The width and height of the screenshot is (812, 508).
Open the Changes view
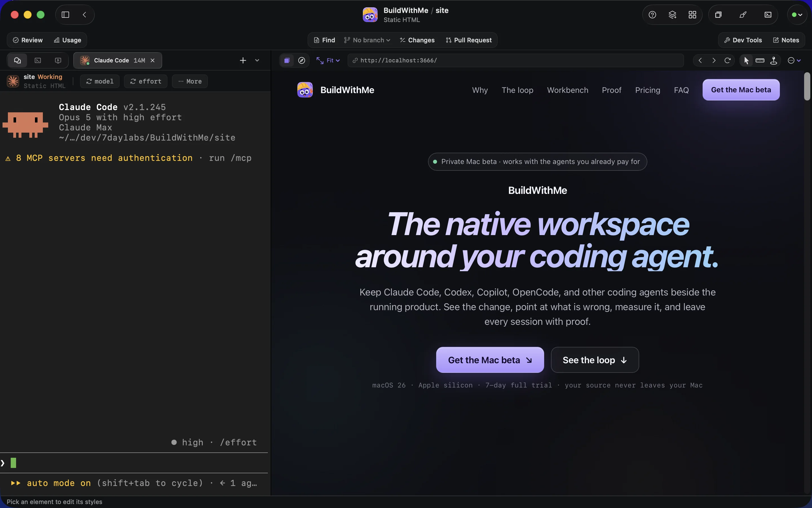417,40
